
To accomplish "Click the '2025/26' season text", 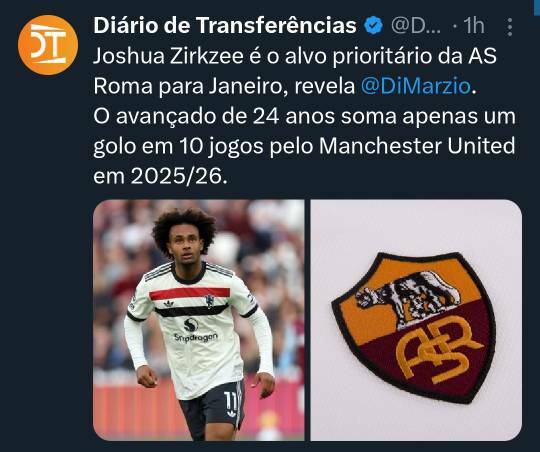I will [176, 177].
